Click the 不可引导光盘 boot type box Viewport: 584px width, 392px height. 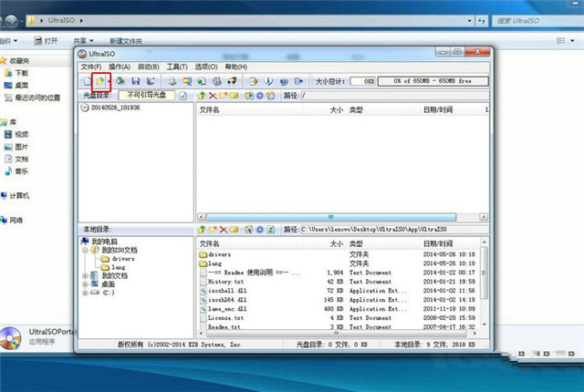coord(146,95)
